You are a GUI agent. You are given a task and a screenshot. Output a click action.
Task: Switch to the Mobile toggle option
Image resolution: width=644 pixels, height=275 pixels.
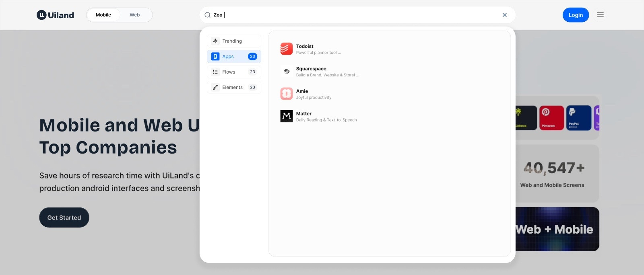[x=103, y=15]
